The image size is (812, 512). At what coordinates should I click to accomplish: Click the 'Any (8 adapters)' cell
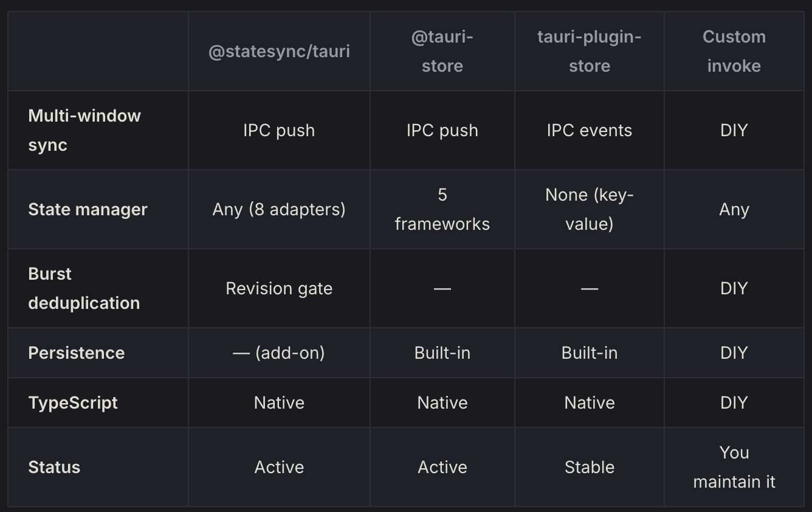pos(279,209)
